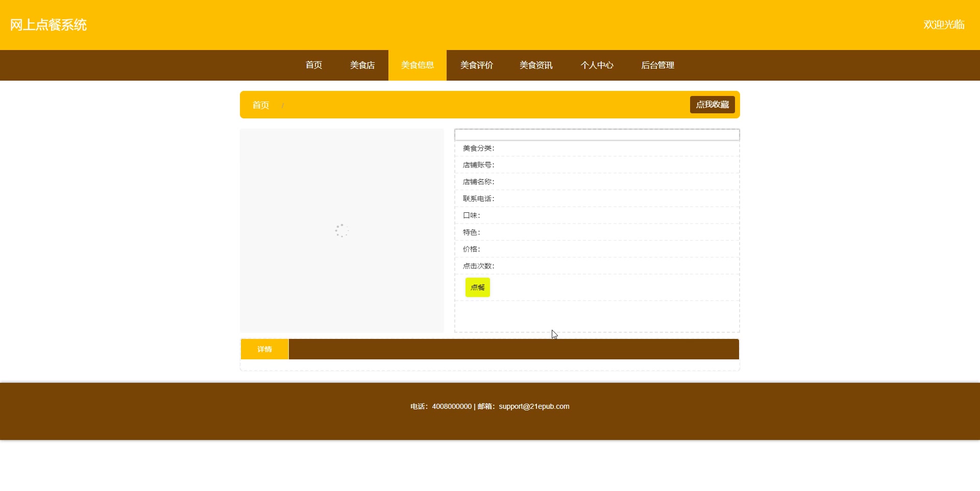
Task: Click the support@21epub.com email in footer
Action: pos(534,407)
